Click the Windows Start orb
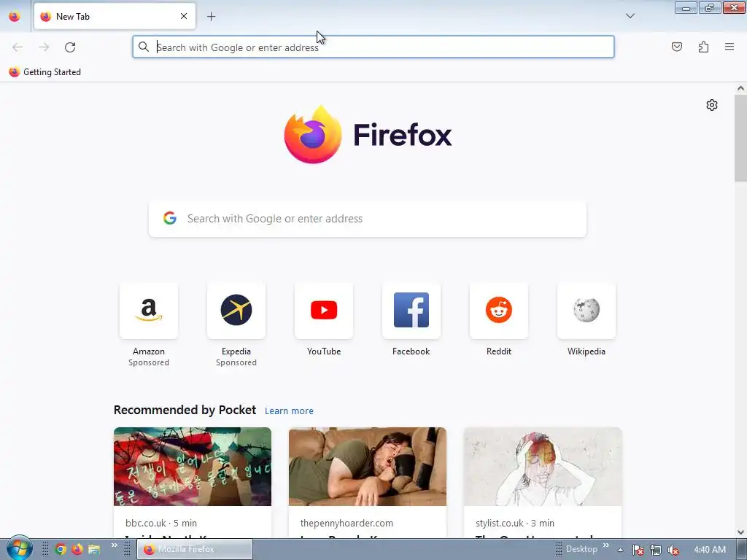This screenshot has height=560, width=747. (x=19, y=549)
